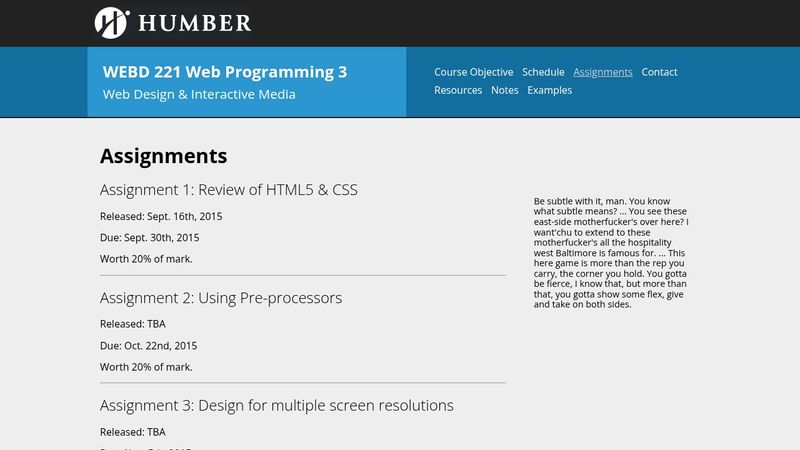View the Examples page
This screenshot has width=800, height=450.
[x=550, y=90]
